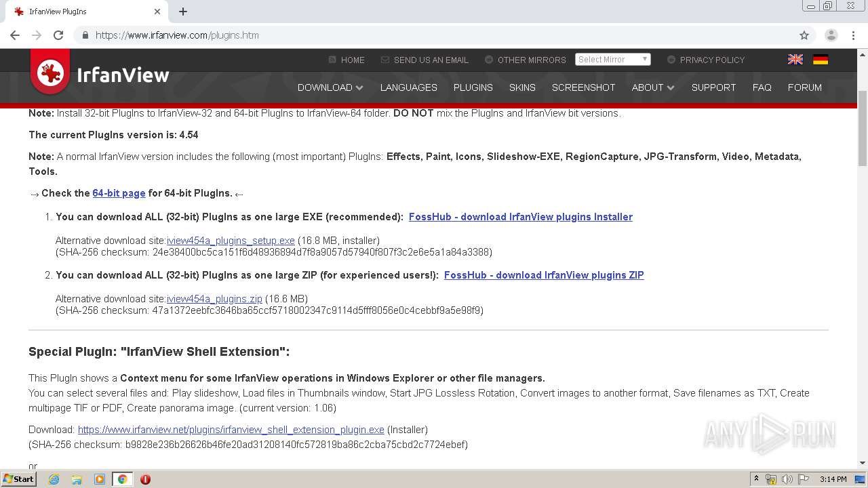Open the media player taskbar icon

(100, 479)
